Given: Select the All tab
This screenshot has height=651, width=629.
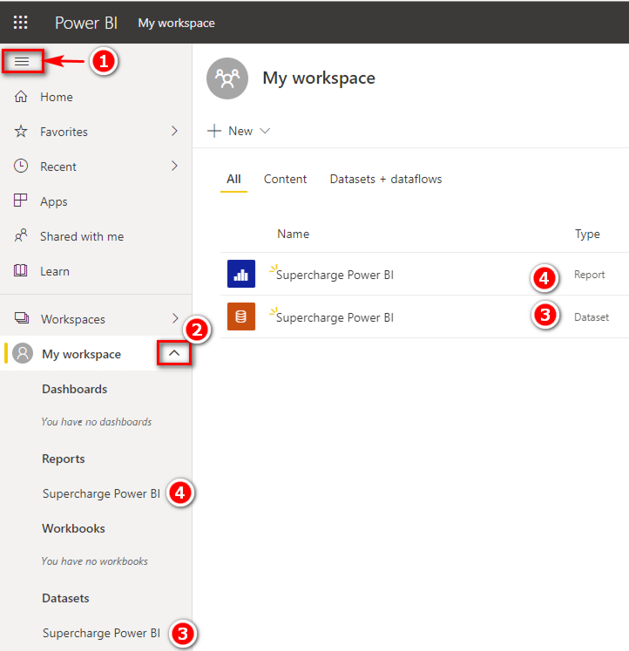Looking at the screenshot, I should pos(234,179).
